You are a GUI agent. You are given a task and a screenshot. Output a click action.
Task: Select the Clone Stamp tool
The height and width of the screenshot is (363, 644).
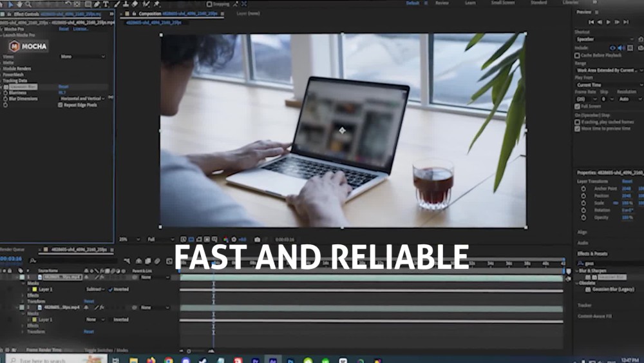[126, 4]
